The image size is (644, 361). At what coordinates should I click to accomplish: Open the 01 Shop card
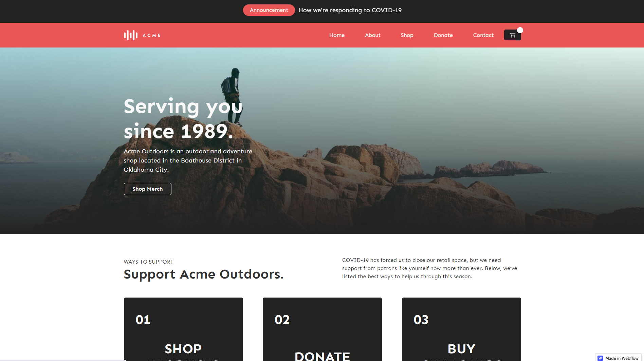pyautogui.click(x=183, y=329)
